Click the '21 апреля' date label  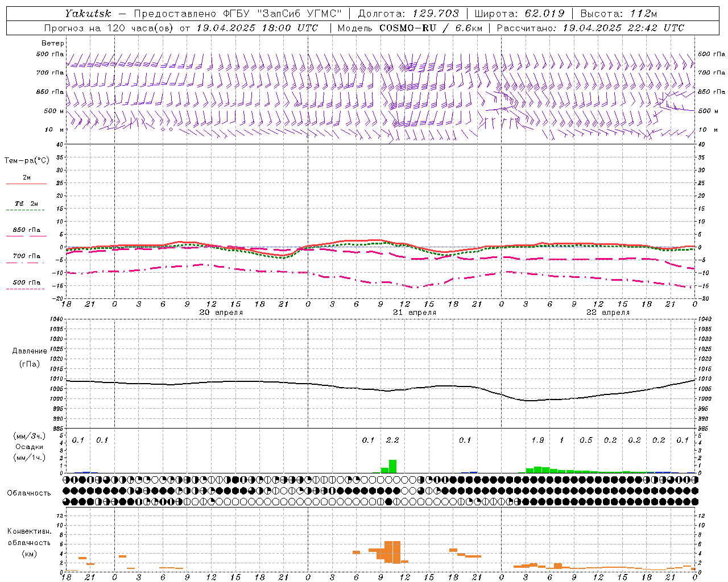coord(415,313)
